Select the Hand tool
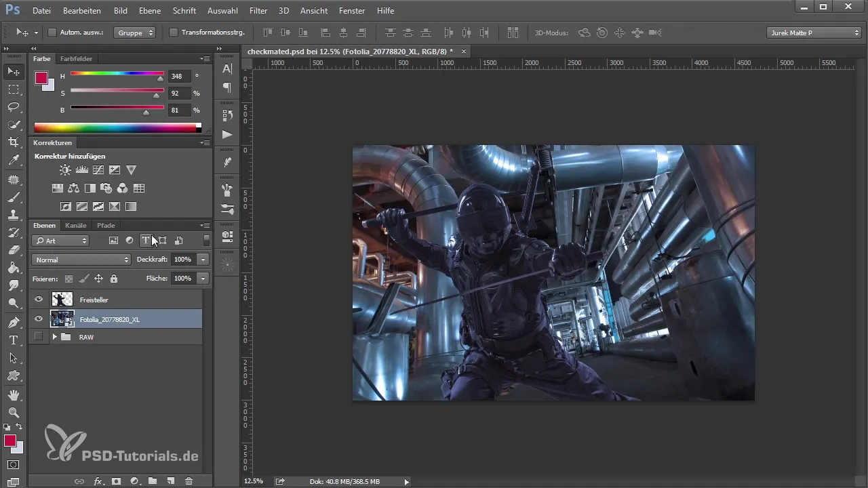Image resolution: width=868 pixels, height=488 pixels. pos(14,394)
